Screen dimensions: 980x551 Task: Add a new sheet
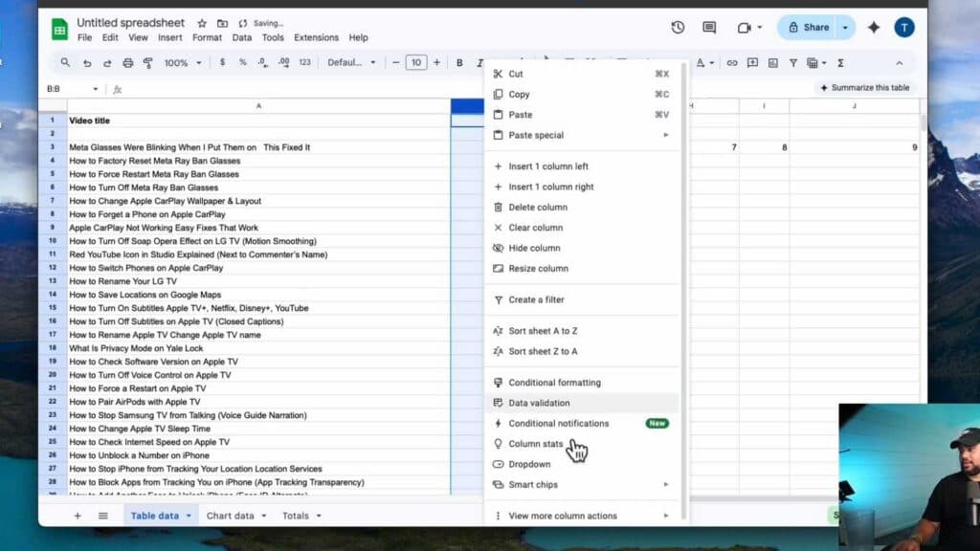click(x=78, y=516)
